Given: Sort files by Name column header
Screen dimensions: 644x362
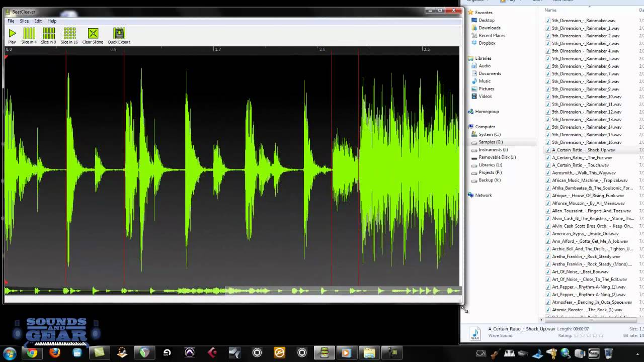Looking at the screenshot, I should [550, 10].
